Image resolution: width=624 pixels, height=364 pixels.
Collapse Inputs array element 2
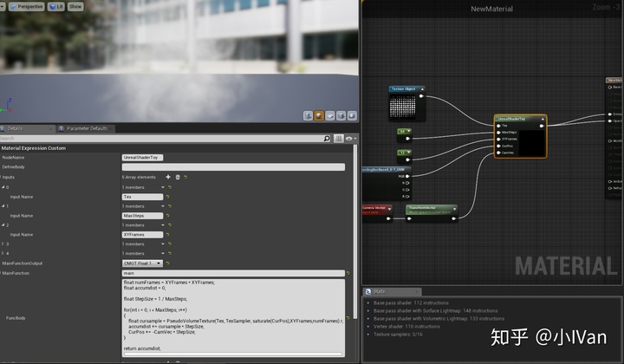[3, 225]
